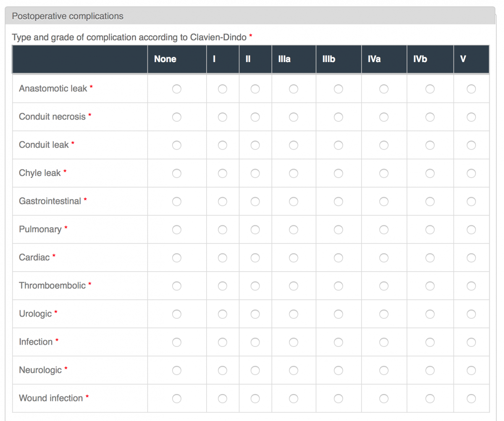Select grade V for Anastomotic leak
Viewport: 504px width, 421px height.
click(x=471, y=89)
